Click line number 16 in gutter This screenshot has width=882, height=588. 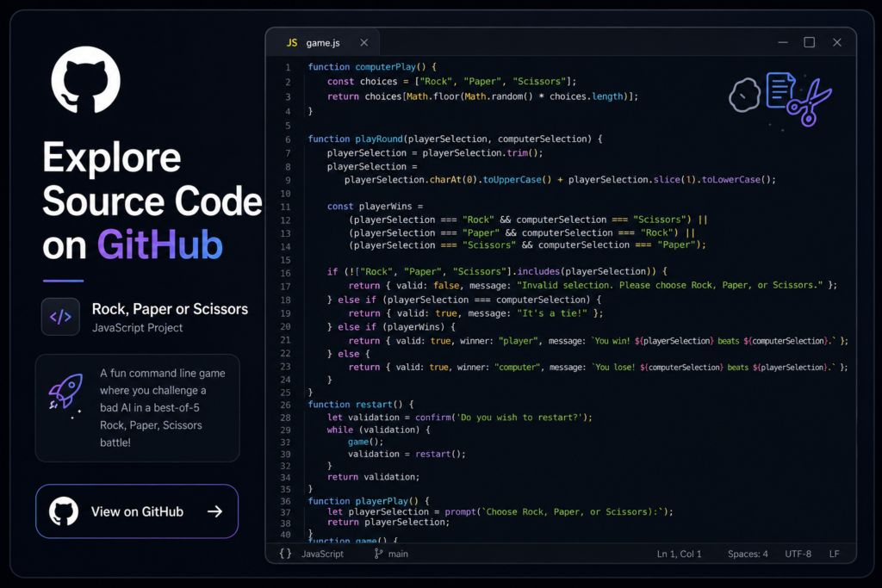(x=286, y=273)
